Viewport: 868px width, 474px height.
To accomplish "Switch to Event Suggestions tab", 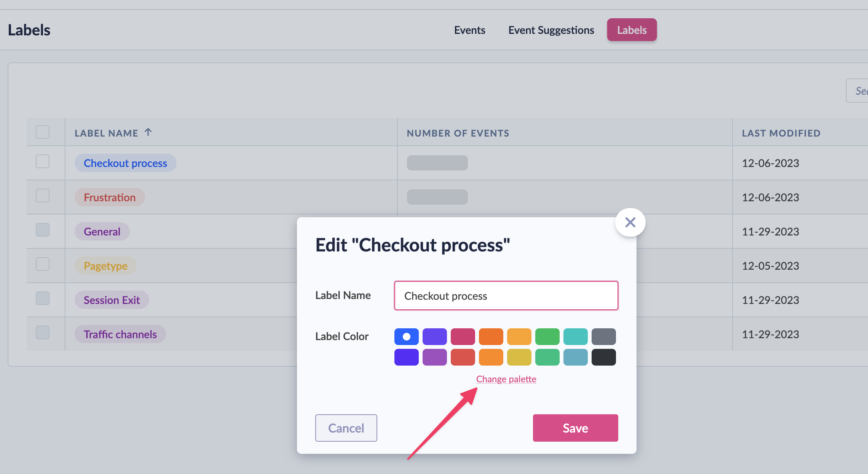I will (551, 30).
